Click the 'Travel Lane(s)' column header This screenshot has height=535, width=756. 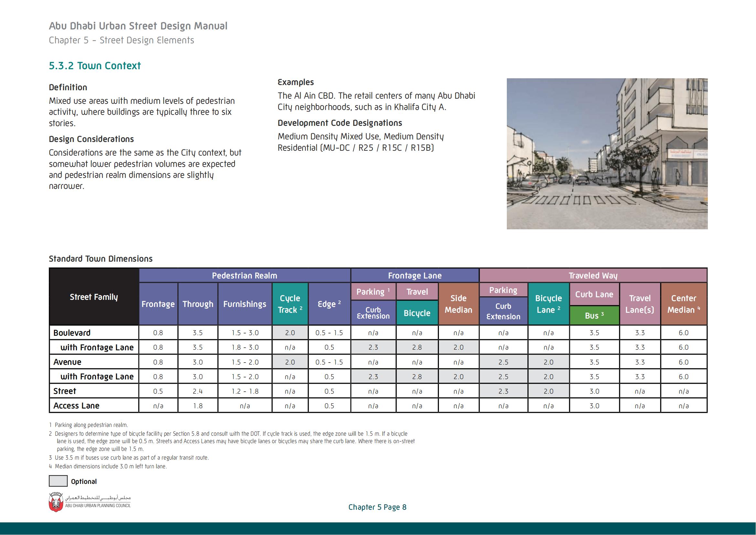click(x=640, y=304)
